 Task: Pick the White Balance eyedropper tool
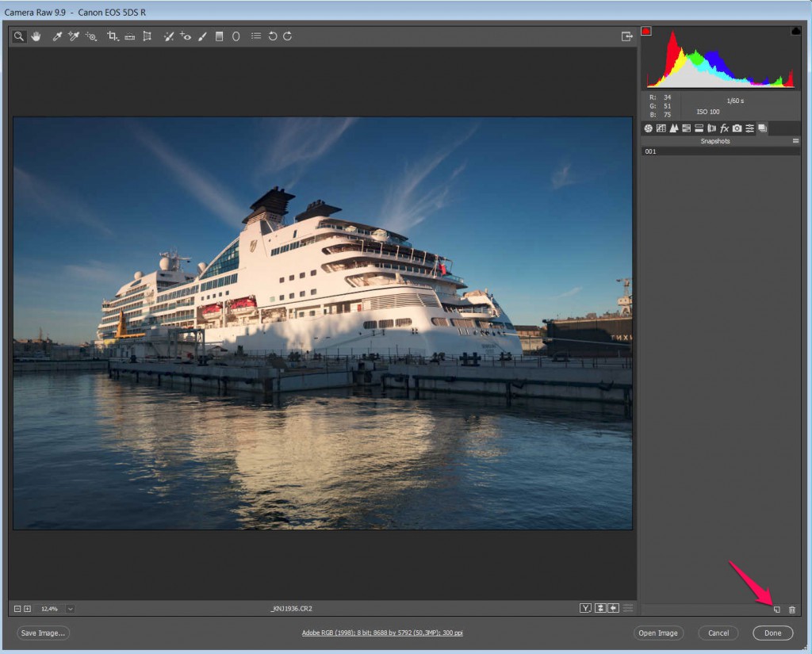coord(57,36)
